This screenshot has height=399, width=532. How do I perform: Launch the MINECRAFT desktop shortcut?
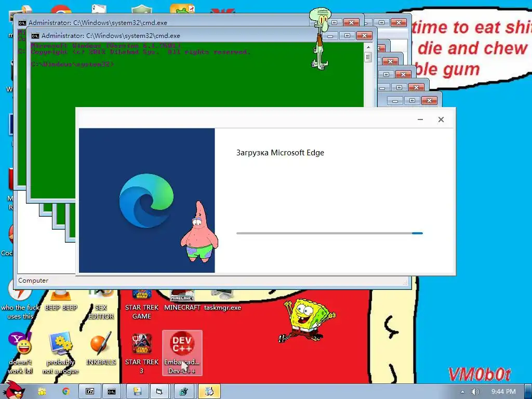pos(182,301)
